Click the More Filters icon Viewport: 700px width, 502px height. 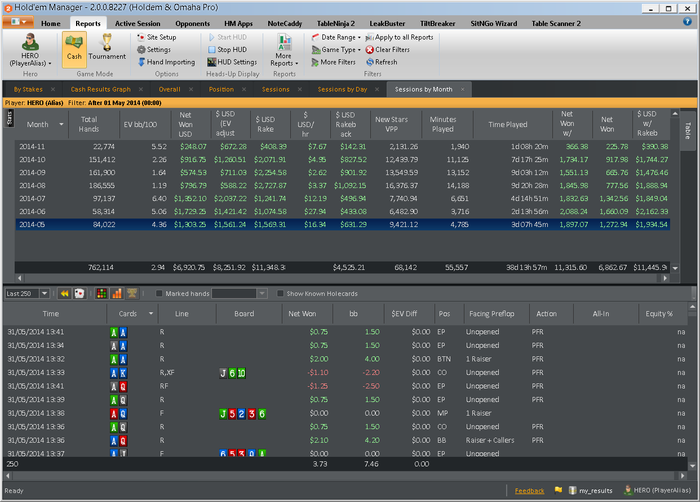click(315, 62)
